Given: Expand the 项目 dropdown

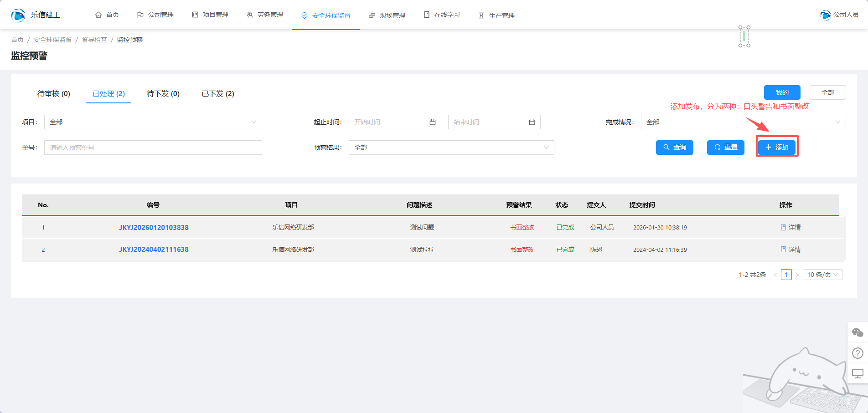Looking at the screenshot, I should [x=153, y=122].
